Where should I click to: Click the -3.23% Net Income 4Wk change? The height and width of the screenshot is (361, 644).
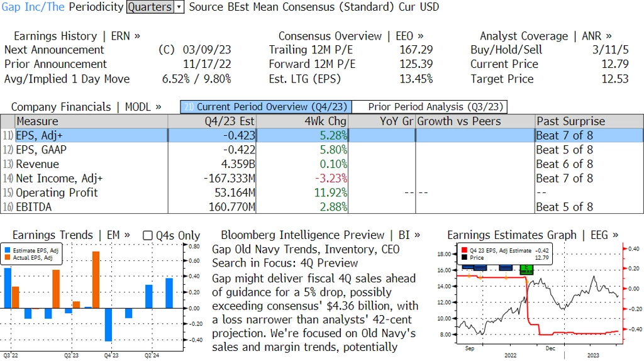(x=331, y=179)
